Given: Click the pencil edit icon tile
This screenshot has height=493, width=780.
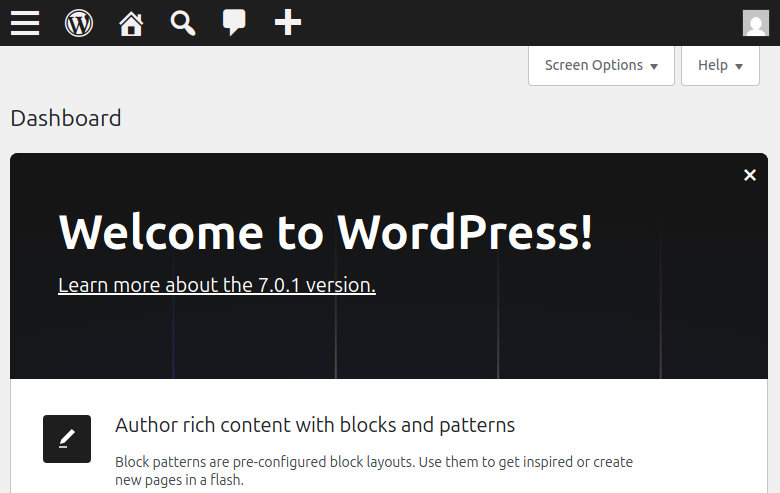Looking at the screenshot, I should point(67,439).
